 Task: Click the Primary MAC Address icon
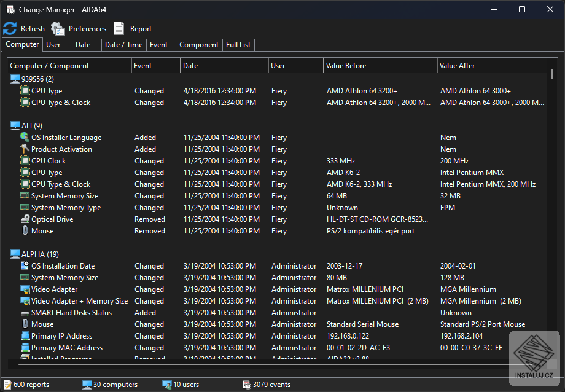click(25, 348)
